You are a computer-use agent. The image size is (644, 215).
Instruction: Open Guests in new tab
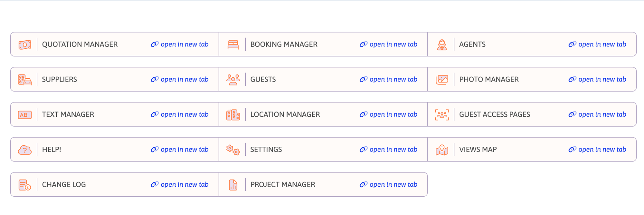click(393, 80)
